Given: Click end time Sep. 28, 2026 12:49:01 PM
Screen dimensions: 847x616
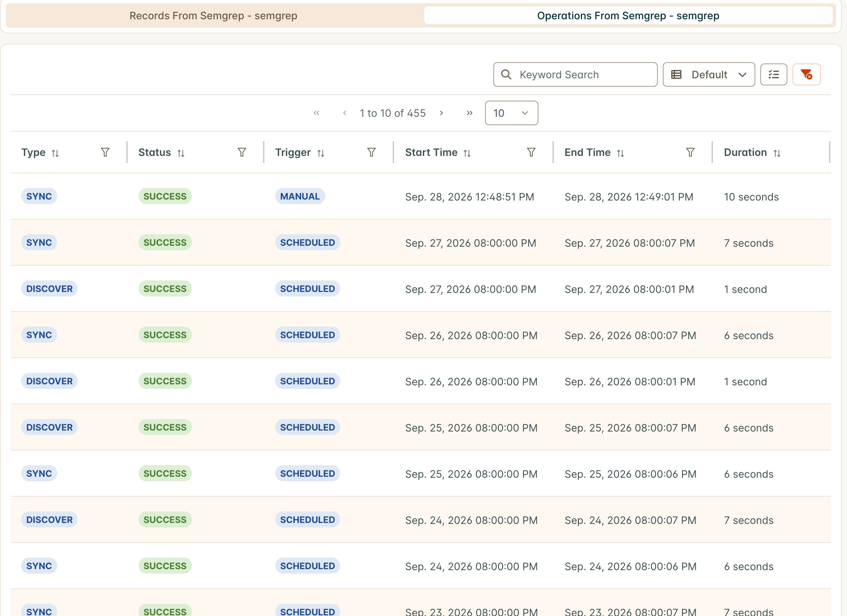Looking at the screenshot, I should (629, 197).
